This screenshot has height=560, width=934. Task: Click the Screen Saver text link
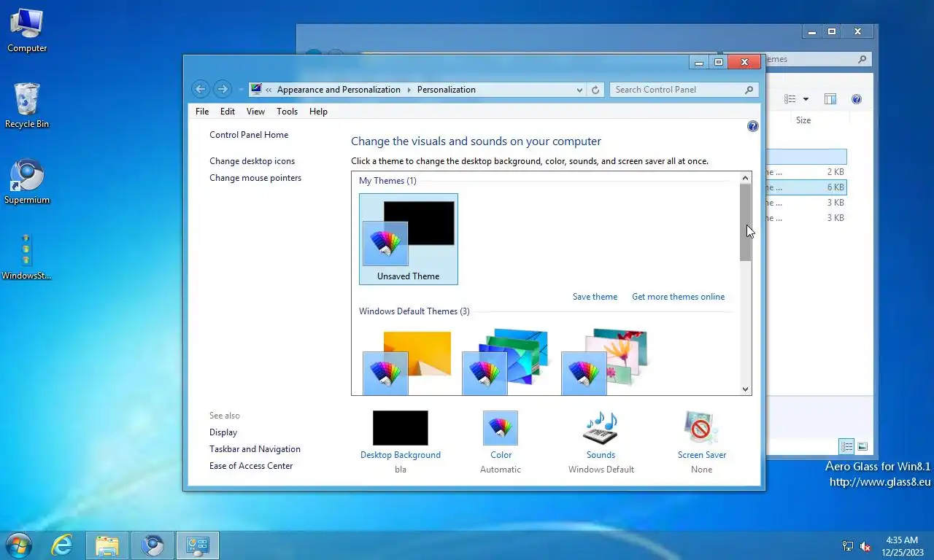tap(702, 455)
